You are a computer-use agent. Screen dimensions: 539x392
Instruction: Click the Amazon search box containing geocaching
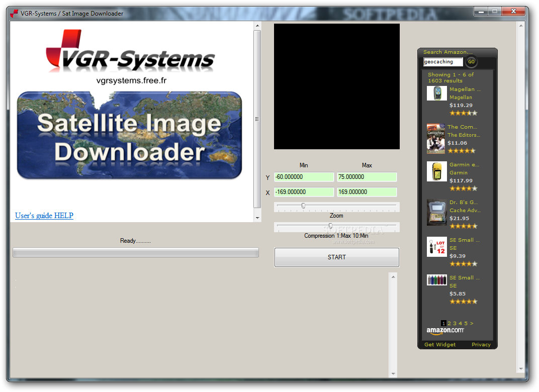pyautogui.click(x=443, y=62)
